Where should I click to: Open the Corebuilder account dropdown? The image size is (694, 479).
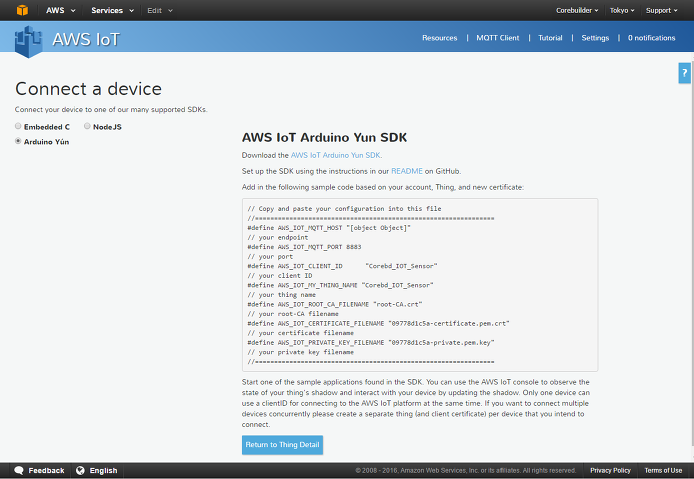pyautogui.click(x=577, y=10)
